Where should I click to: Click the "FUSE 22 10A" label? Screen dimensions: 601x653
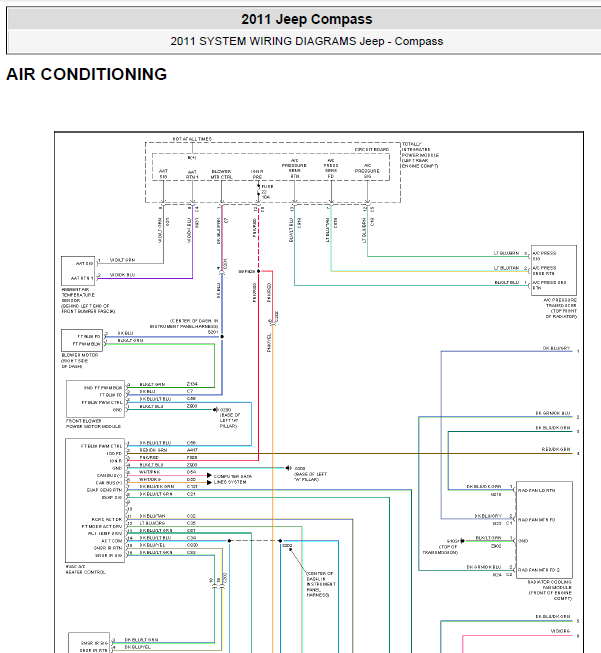267,192
